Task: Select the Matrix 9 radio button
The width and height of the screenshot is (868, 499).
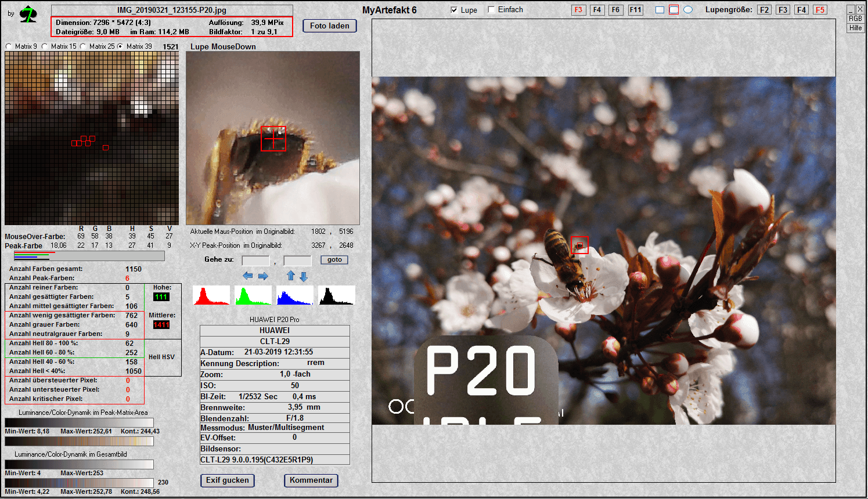Action: pos(9,46)
